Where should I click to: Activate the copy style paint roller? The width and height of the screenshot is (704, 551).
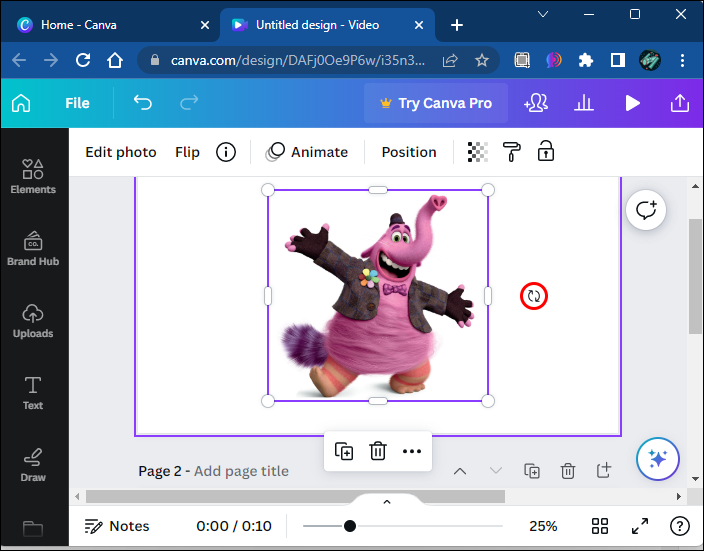point(511,152)
